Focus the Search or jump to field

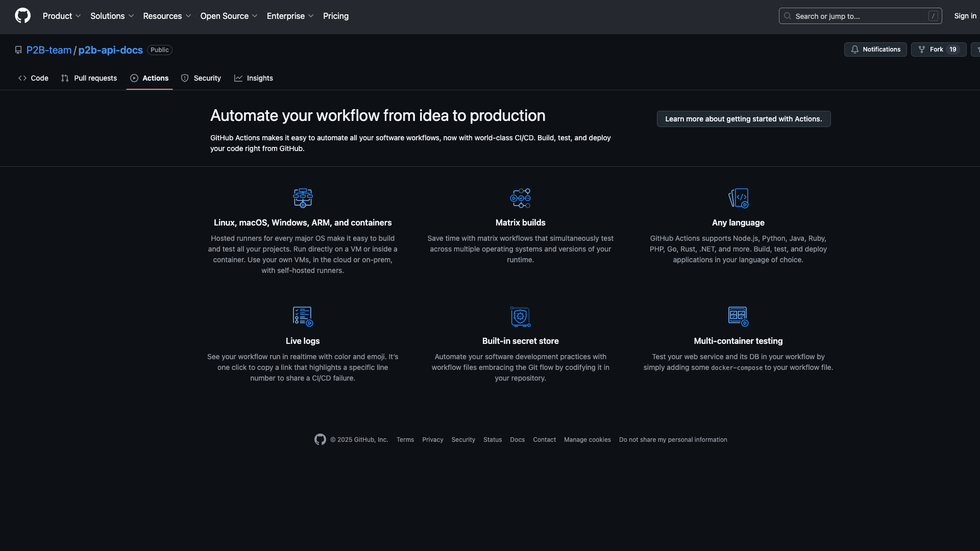tap(861, 16)
